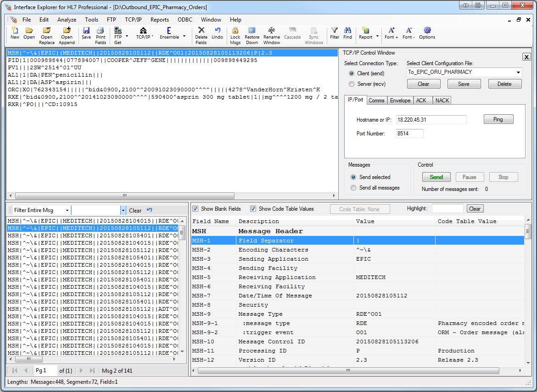Jump to the last page of messages

92,370
